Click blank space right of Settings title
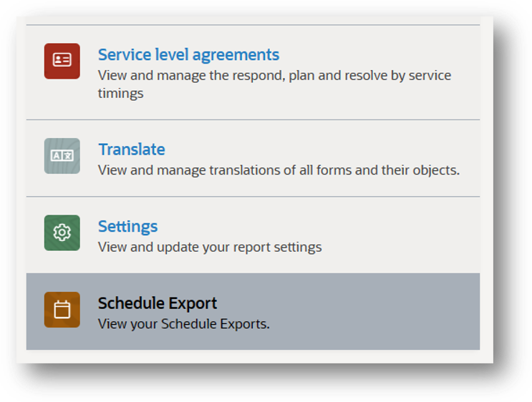The height and width of the screenshot is (402, 532). 316,227
